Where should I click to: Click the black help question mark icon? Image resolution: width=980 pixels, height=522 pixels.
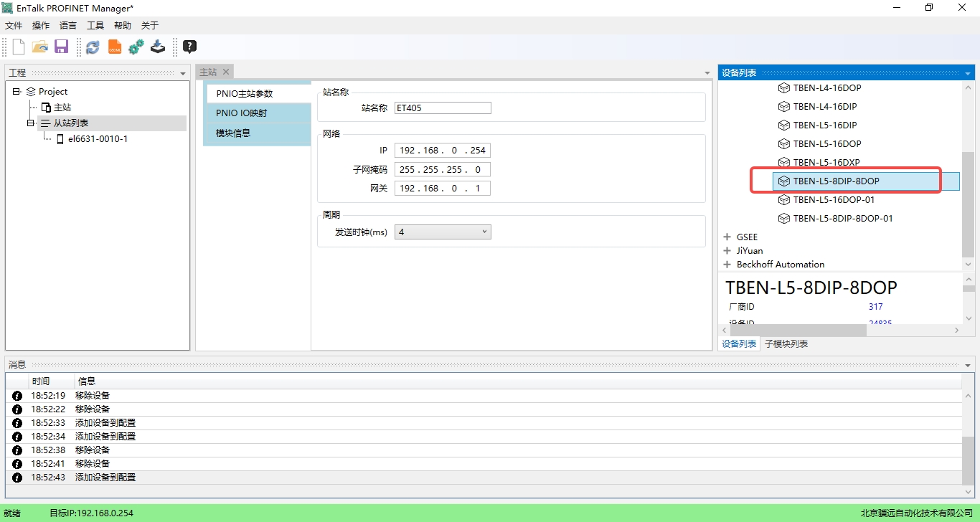189,47
